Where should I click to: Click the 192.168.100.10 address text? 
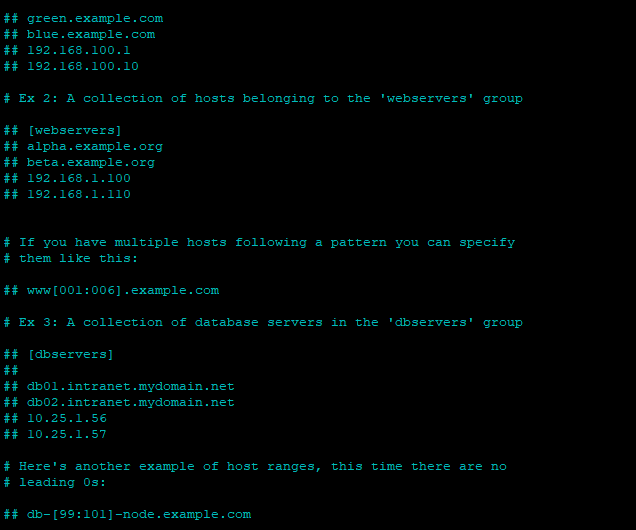pos(83,66)
